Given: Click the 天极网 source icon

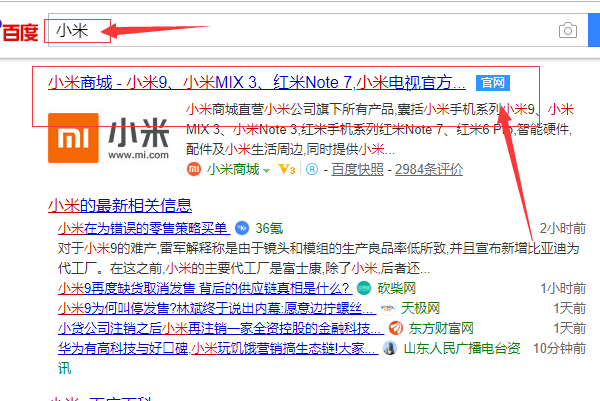Looking at the screenshot, I should [388, 308].
